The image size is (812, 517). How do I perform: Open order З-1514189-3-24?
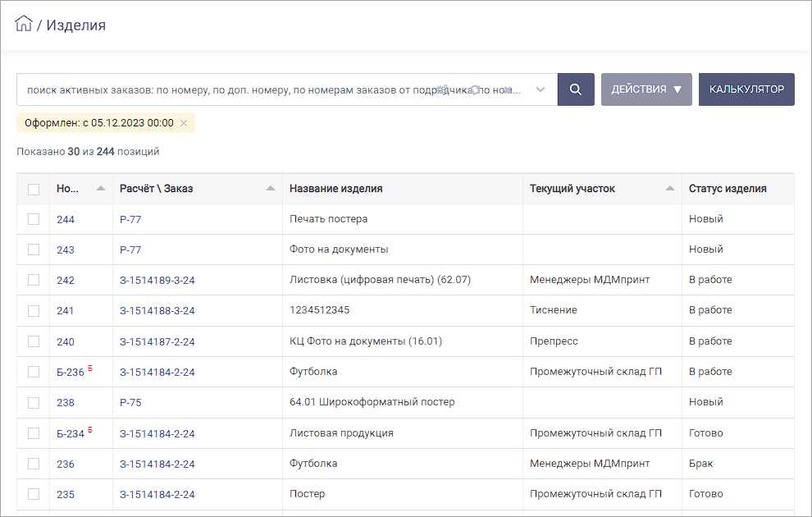tap(157, 281)
